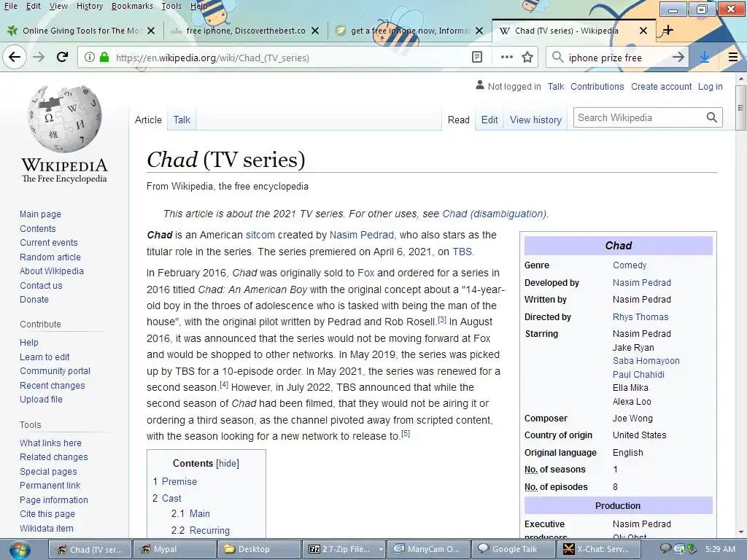
Task: Click the green secure padlock icon
Action: [104, 58]
